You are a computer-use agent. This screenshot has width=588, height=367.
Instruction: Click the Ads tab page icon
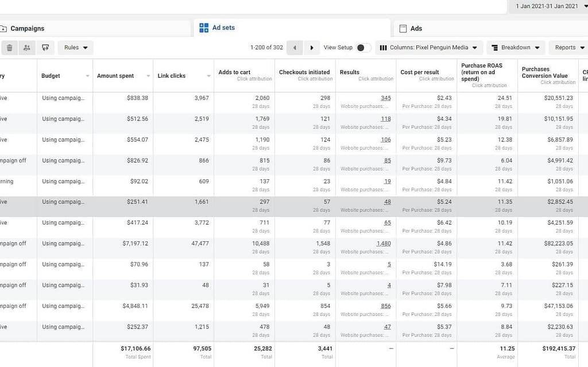pos(403,29)
